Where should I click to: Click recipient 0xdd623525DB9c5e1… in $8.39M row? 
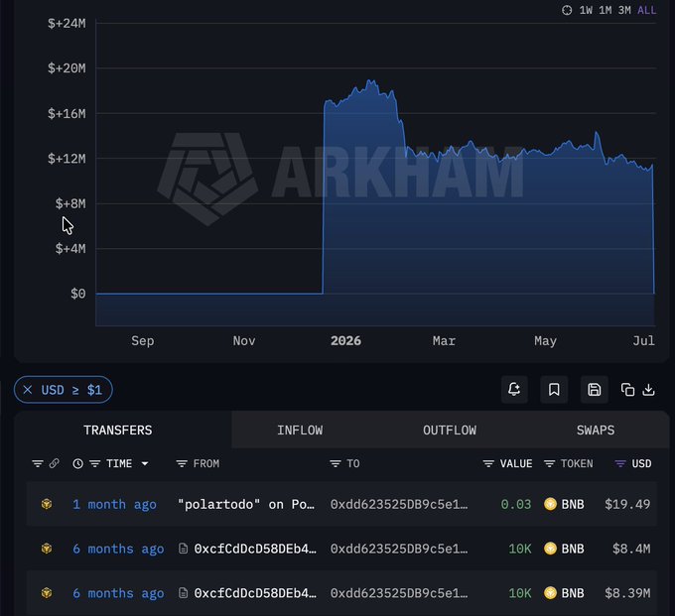click(x=399, y=593)
